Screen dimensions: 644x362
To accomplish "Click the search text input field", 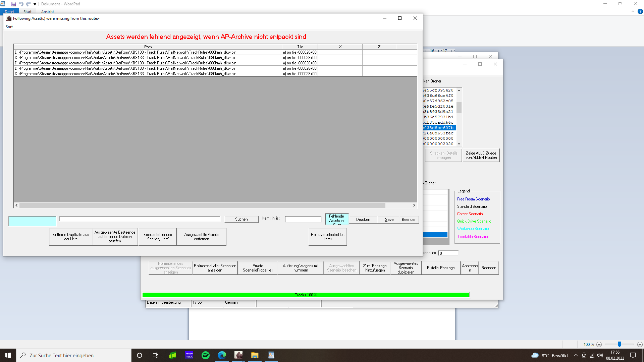I will [x=140, y=219].
